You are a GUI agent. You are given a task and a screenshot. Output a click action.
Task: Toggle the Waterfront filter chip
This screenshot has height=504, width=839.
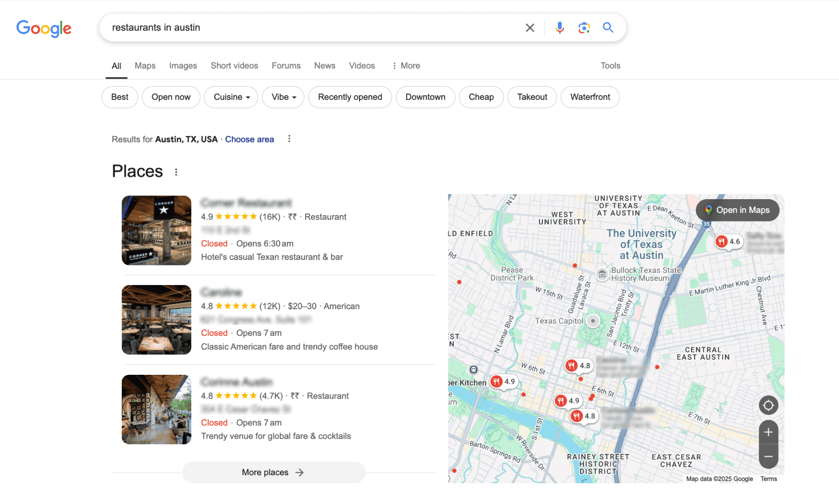click(x=590, y=97)
